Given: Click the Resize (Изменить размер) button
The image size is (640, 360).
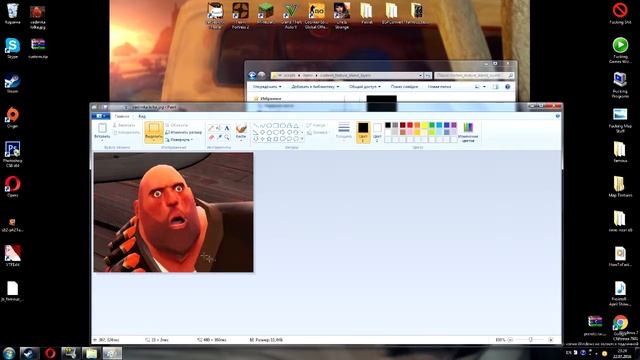Looking at the screenshot, I should (x=183, y=132).
